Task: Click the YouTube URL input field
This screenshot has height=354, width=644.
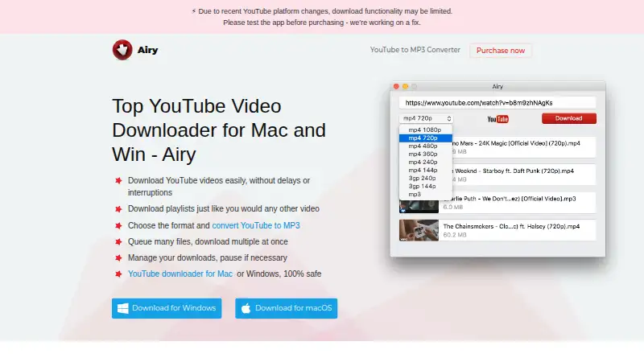Action: coord(497,103)
